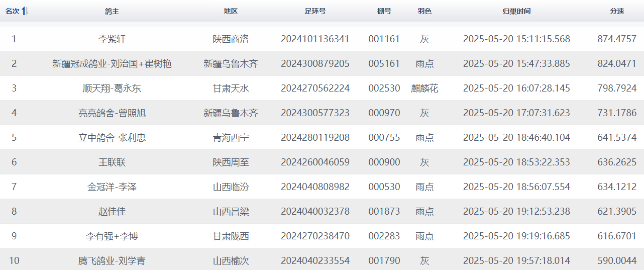
Task: Select the loft number 000900 cell
Action: [x=384, y=162]
